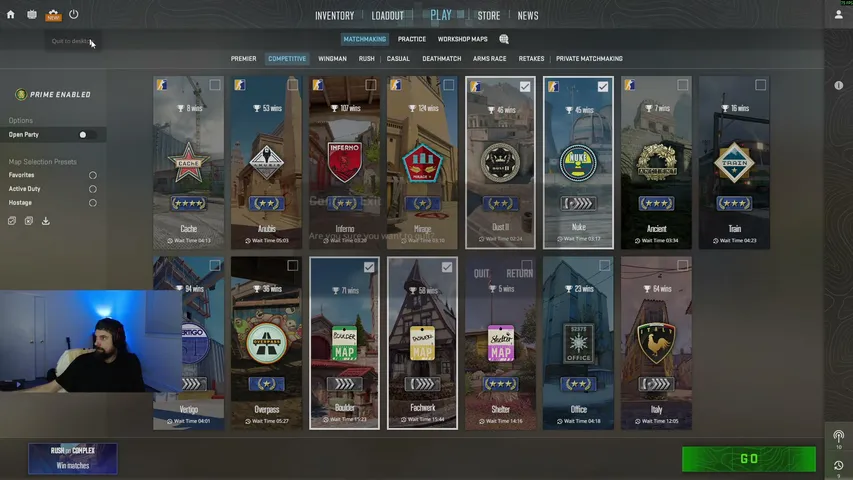Open the match history clock icon
The image size is (853, 480).
point(838,465)
